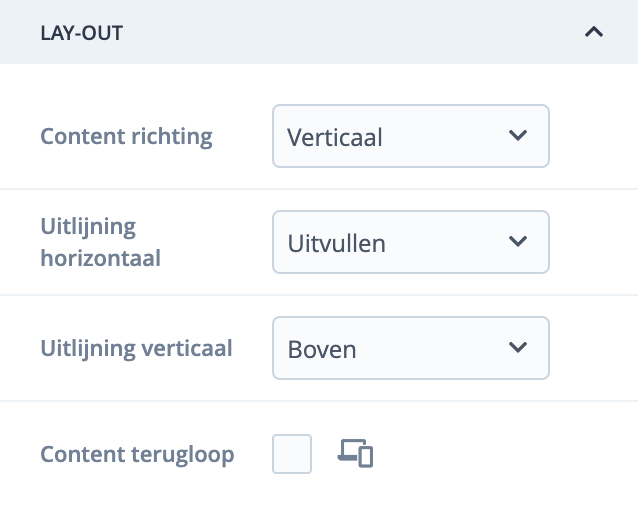Click the arrow in the Boven dropdown
This screenshot has width=642, height=514.
[x=517, y=347]
